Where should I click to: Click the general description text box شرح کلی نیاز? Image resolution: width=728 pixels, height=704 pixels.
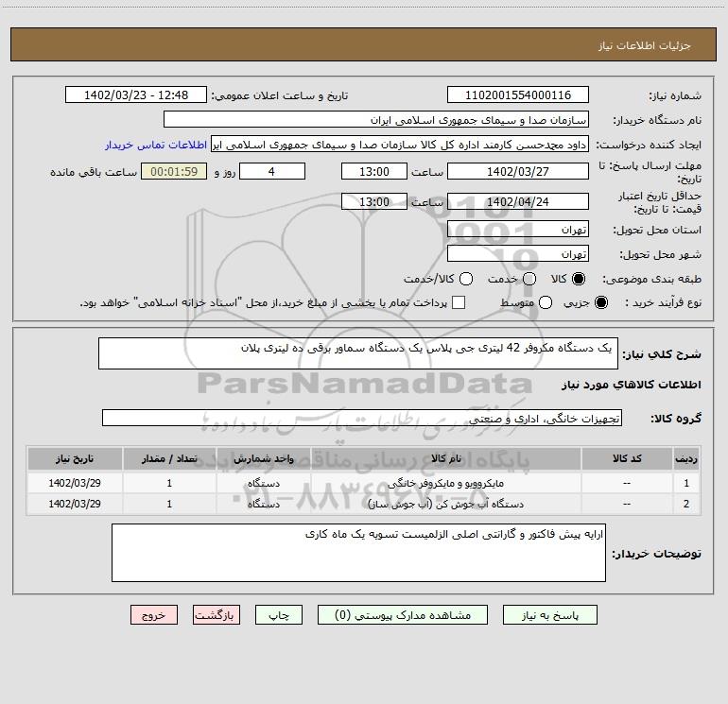(358, 353)
